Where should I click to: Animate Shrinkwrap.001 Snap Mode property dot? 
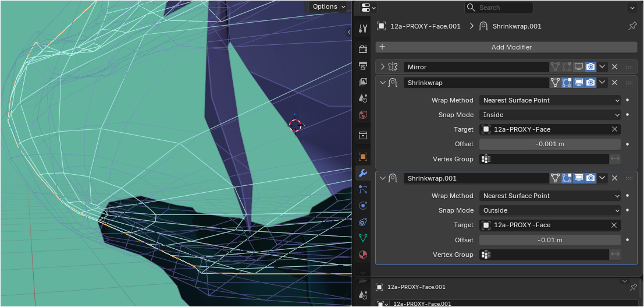coord(628,210)
